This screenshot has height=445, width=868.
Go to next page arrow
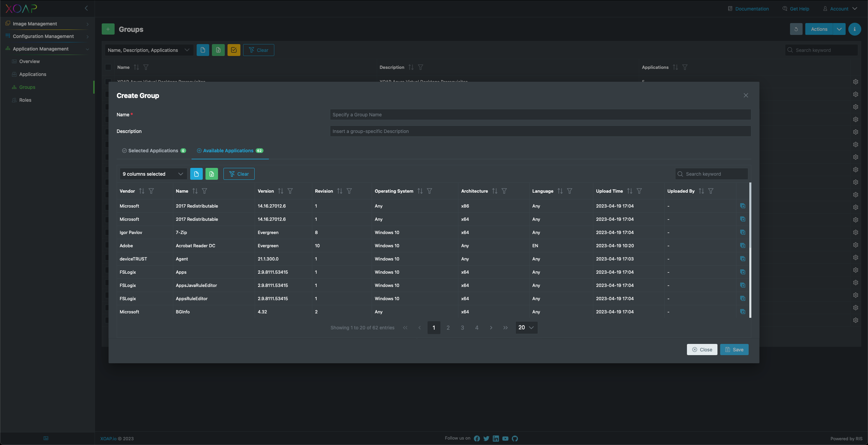tap(491, 328)
